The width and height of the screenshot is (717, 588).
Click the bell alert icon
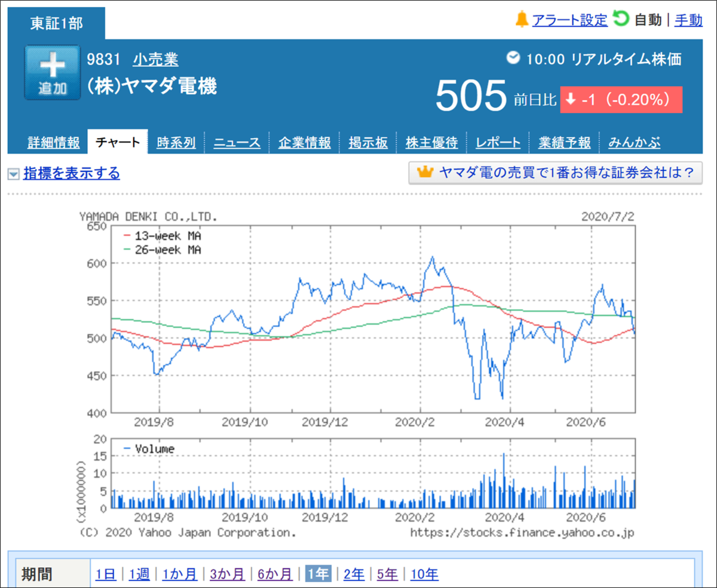pyautogui.click(x=522, y=20)
